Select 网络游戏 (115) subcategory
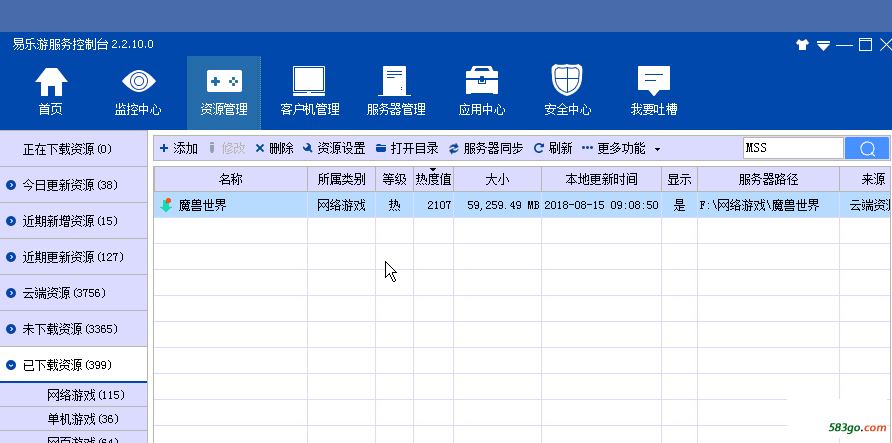 (x=73, y=395)
